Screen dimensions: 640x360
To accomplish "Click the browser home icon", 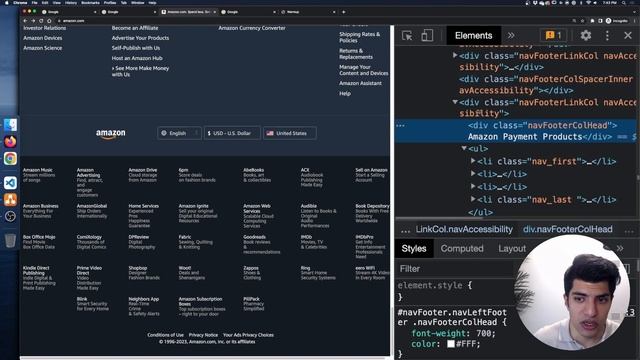I will tap(49, 20).
